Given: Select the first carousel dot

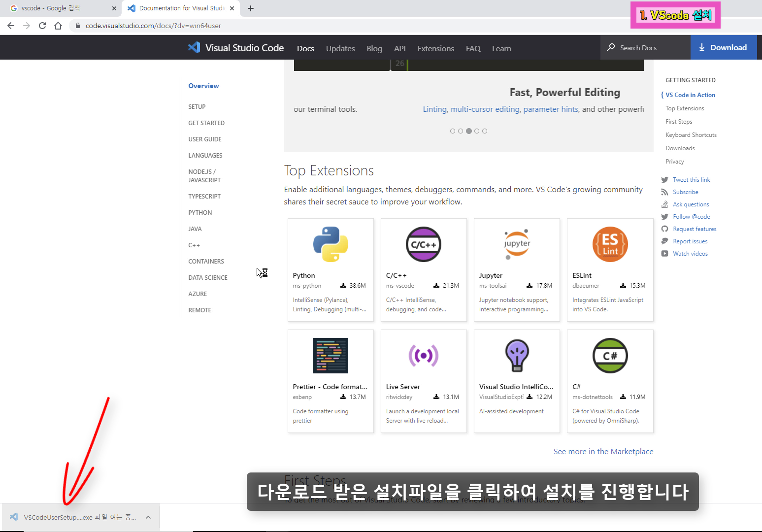Looking at the screenshot, I should [453, 131].
